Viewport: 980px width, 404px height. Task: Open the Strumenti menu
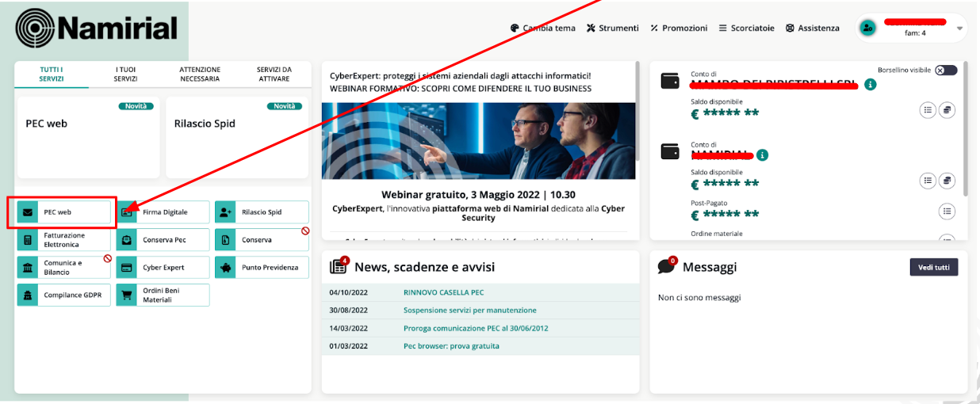[612, 28]
